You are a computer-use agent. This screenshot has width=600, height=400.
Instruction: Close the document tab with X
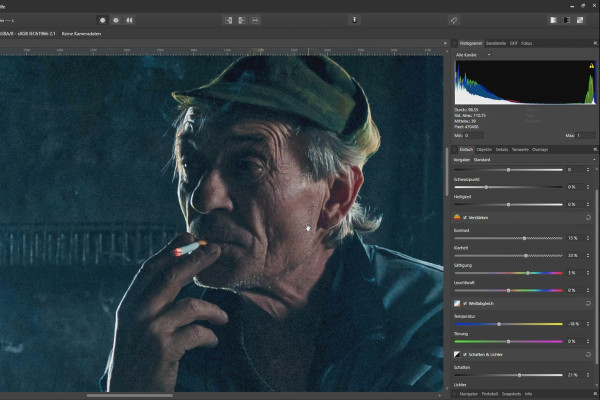[445, 43]
